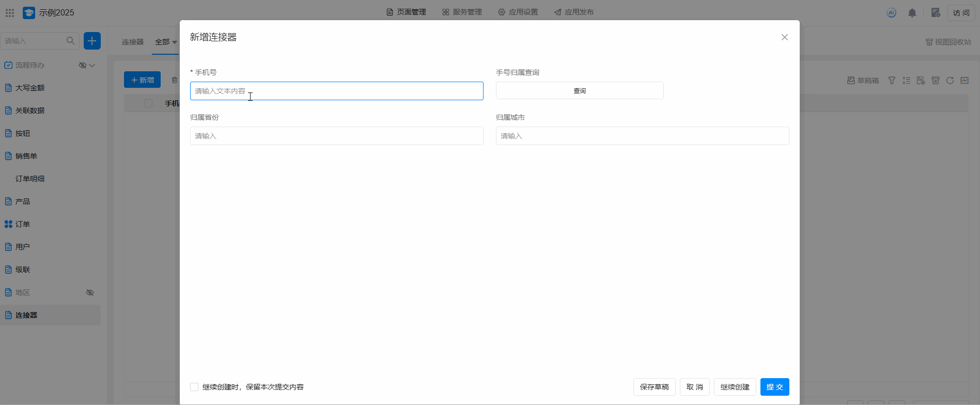This screenshot has width=980, height=405.
Task: Check 继续创建时，保留本次提交内容 checkbox
Action: [x=194, y=387]
